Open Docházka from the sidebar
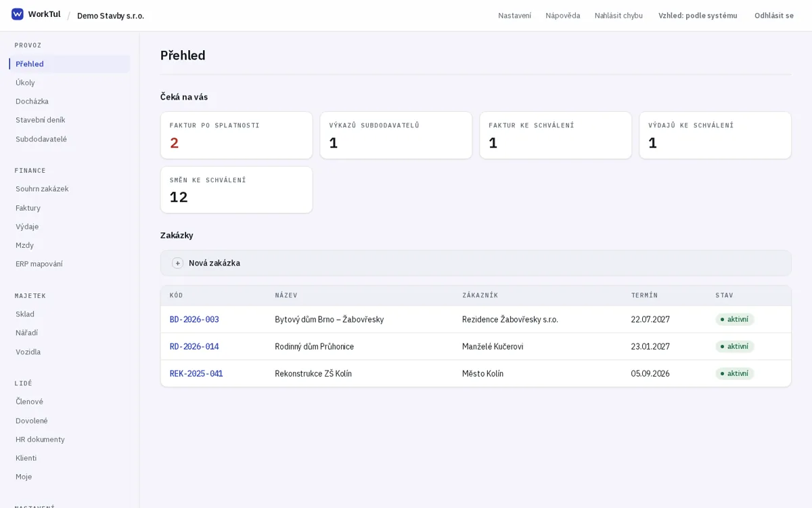This screenshot has height=508, width=812. point(70,102)
